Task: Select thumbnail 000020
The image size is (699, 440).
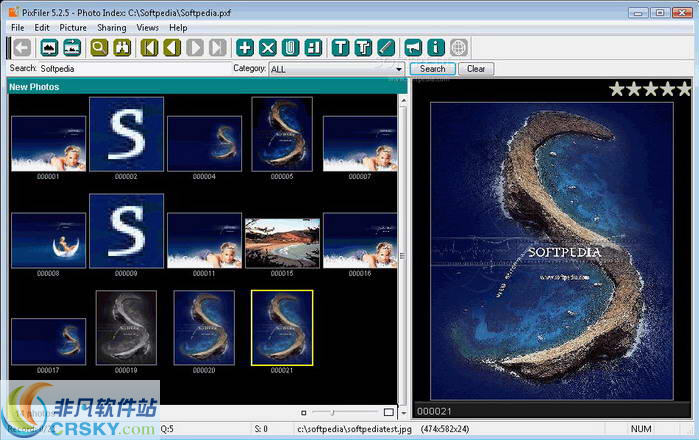Action: coord(204,328)
